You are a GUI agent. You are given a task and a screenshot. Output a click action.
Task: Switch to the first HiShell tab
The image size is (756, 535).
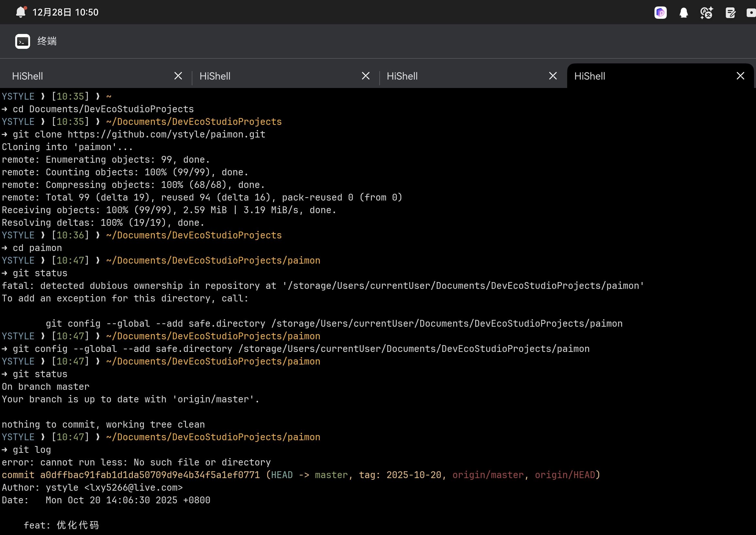point(28,76)
